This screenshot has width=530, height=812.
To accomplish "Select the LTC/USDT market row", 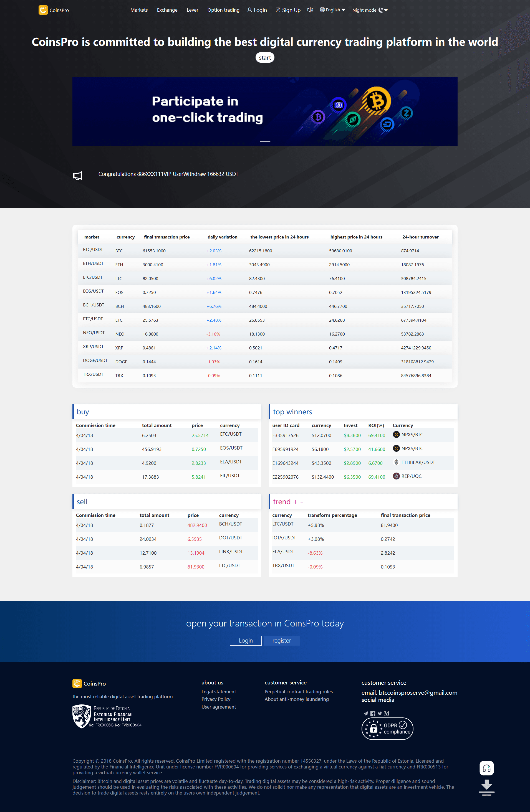I will coord(265,278).
